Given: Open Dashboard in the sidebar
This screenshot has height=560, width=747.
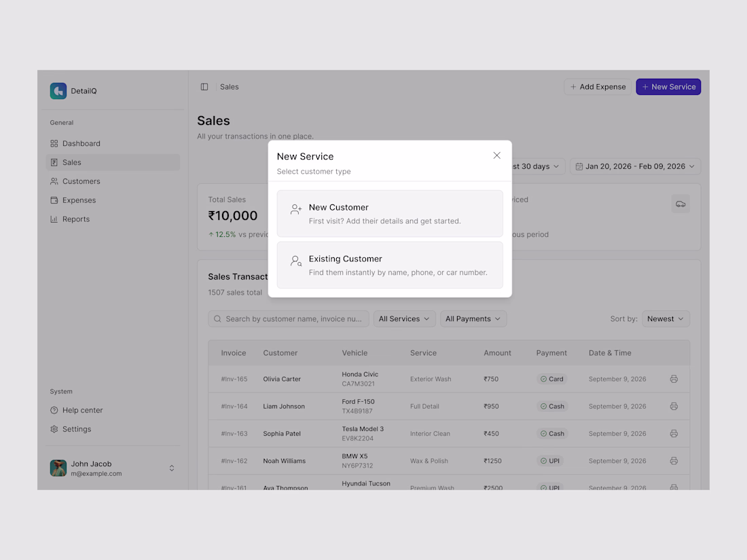Looking at the screenshot, I should (113, 143).
